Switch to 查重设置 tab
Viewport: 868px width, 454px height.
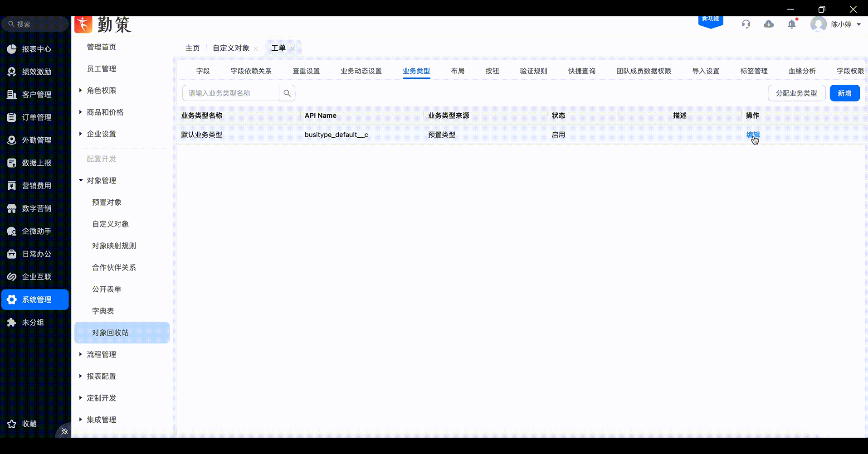pyautogui.click(x=306, y=71)
